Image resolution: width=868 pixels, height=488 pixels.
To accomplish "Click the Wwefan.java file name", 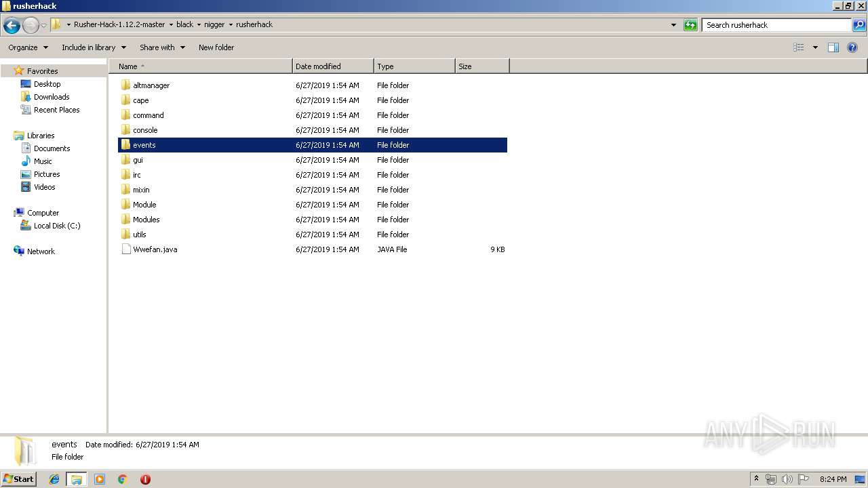I will (x=155, y=249).
